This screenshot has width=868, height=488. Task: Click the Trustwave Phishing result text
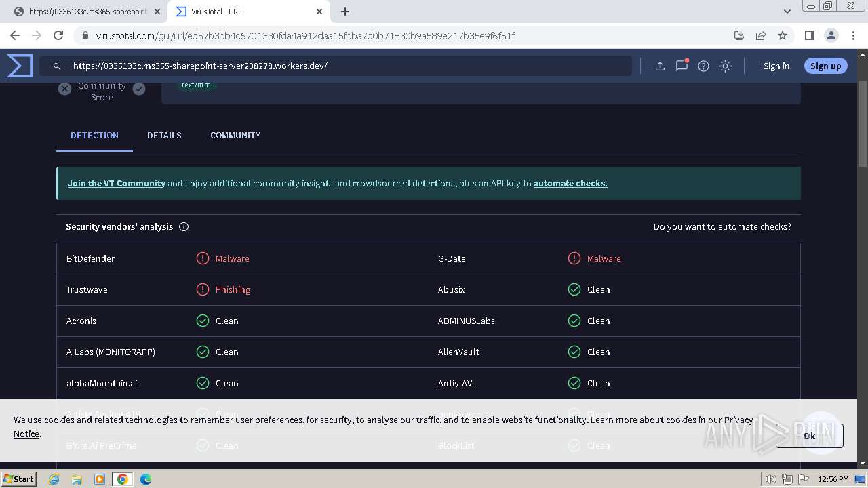(233, 289)
